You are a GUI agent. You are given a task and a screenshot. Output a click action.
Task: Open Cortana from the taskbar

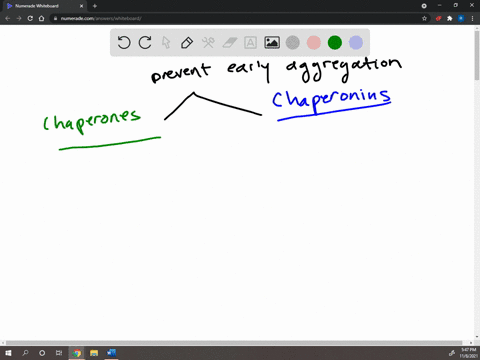42,353
